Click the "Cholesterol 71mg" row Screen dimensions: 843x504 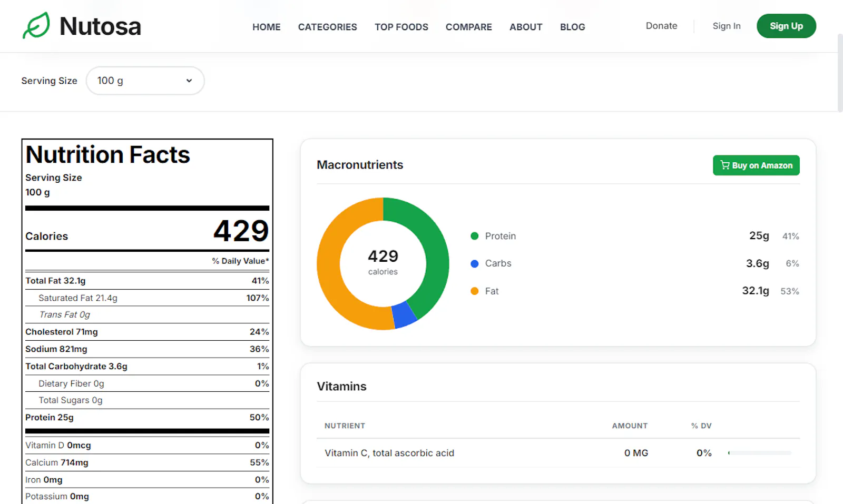147,332
